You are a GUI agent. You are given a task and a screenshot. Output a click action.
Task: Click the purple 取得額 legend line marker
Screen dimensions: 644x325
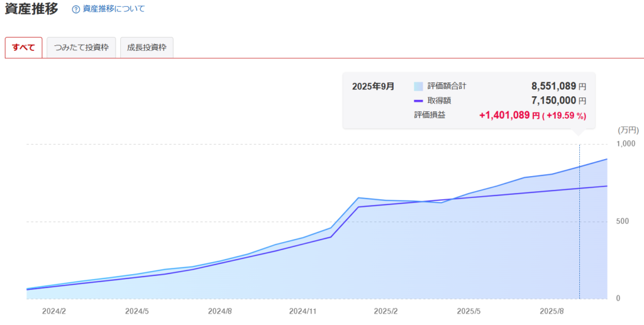coord(418,101)
